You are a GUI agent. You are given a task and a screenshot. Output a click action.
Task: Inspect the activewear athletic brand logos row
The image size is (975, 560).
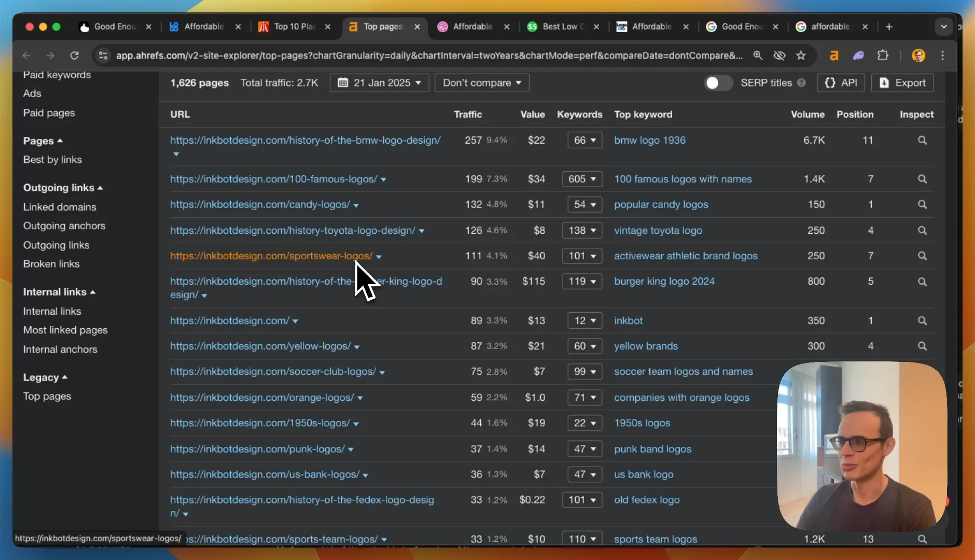coord(922,256)
